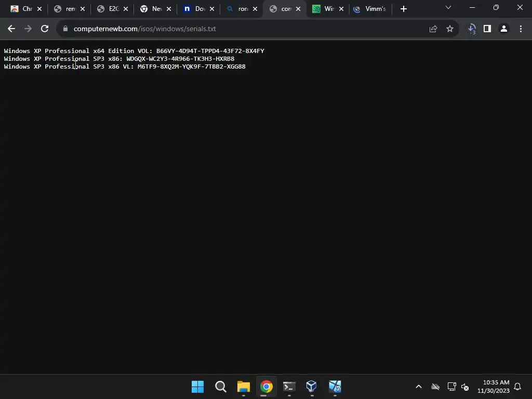Toggle the Chrome side panel
Viewport: 532px width, 399px height.
[487, 29]
